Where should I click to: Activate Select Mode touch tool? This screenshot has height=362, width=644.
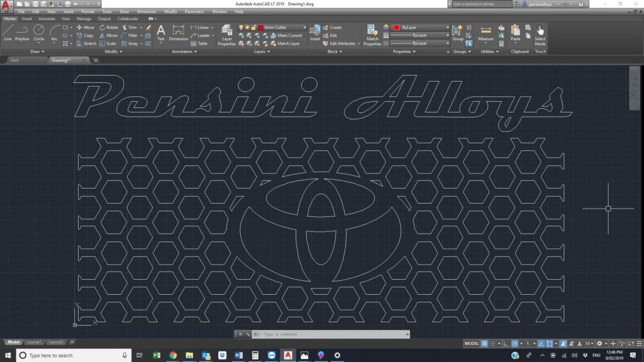click(540, 35)
